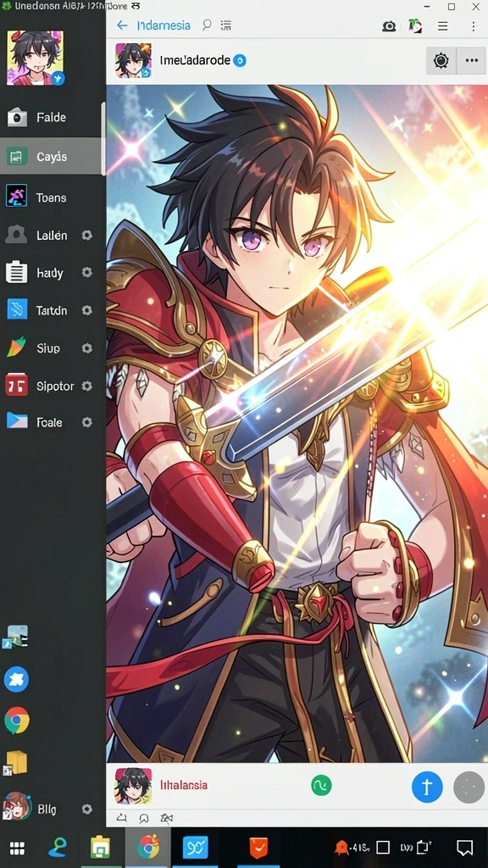
Task: Click the blue plus button at bottom
Action: click(427, 787)
